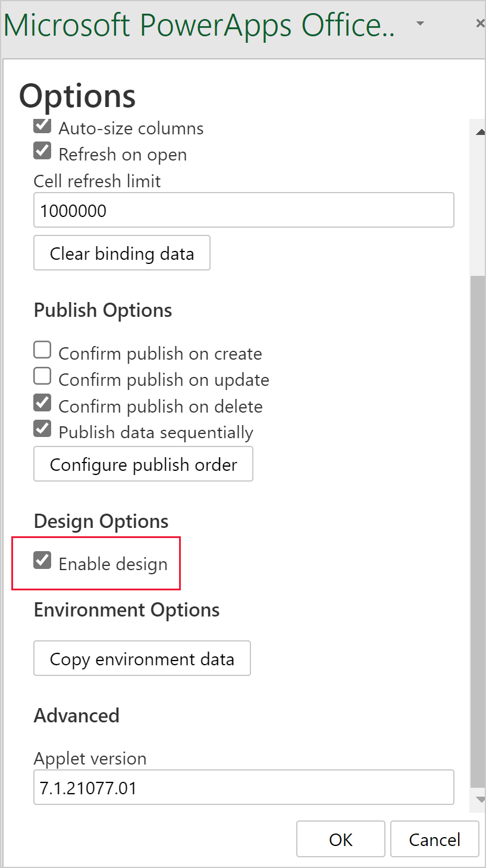This screenshot has height=868, width=486.
Task: Click the Copy environment data button
Action: pos(142,658)
